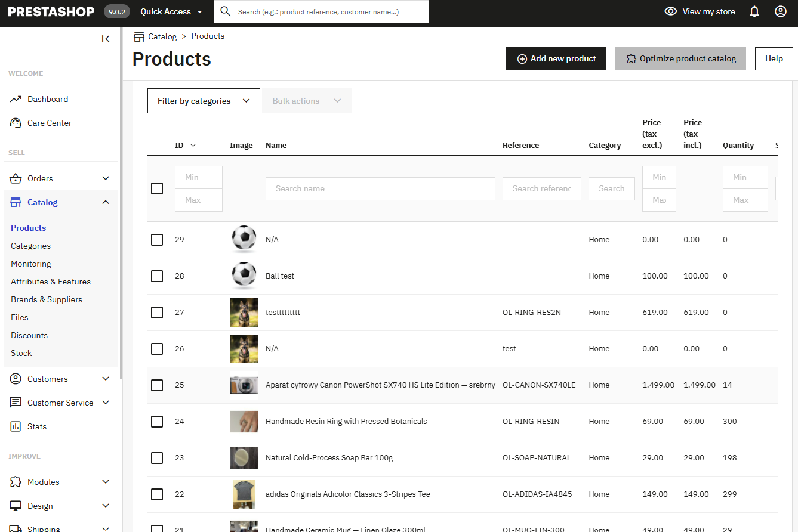This screenshot has width=798, height=532.
Task: Open Discounts in Catalog submenu
Action: 29,335
